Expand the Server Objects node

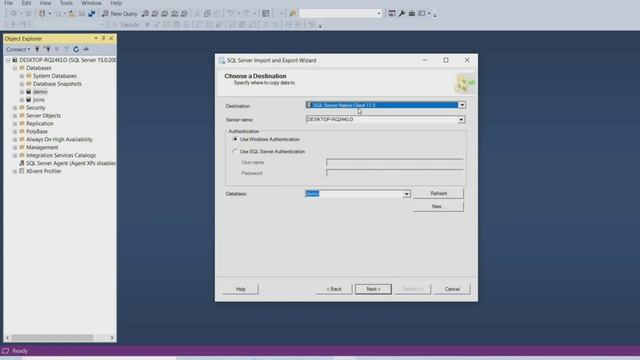(x=15, y=116)
